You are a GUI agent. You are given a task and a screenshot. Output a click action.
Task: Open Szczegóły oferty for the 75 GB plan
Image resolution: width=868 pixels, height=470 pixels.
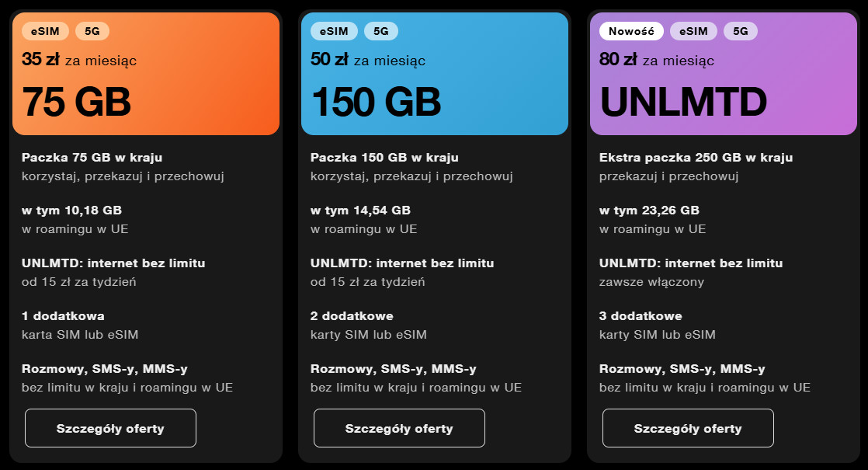(110, 428)
